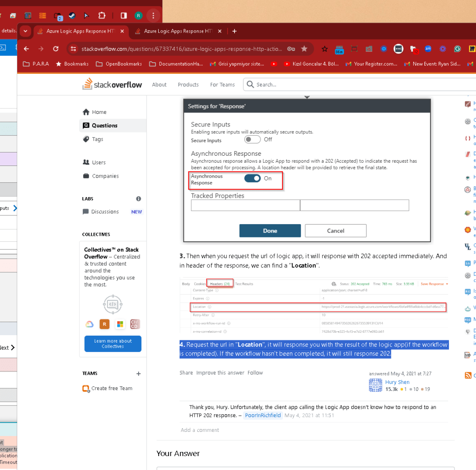Viewport: 476px width, 470px height.
Task: Go back with the browser back arrow
Action: click(x=27, y=49)
